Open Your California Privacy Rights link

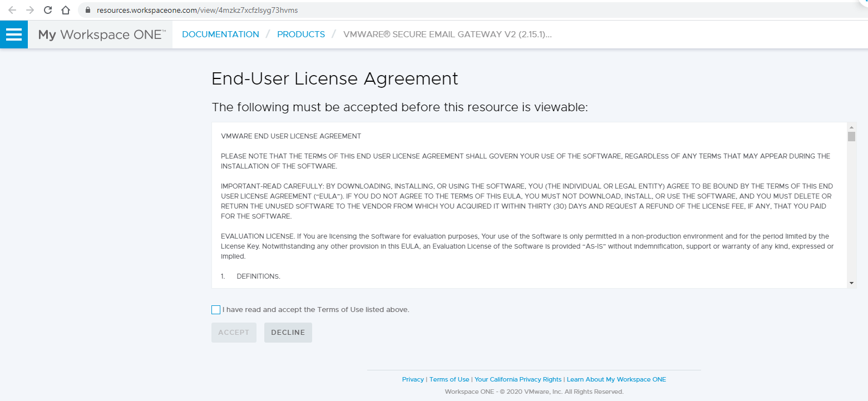[x=518, y=379]
